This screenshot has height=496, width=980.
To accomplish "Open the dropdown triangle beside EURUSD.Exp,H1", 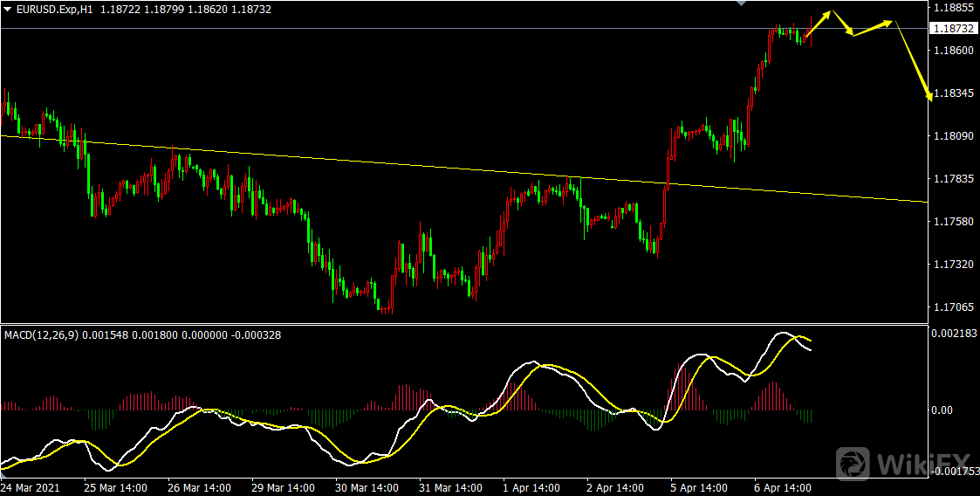I will click(x=7, y=9).
